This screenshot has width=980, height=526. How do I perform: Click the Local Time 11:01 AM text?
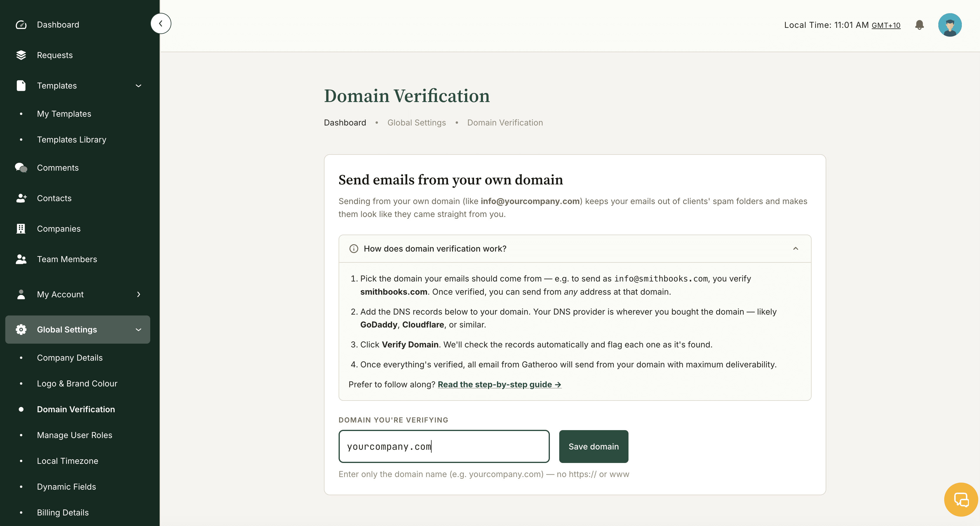pyautogui.click(x=826, y=25)
